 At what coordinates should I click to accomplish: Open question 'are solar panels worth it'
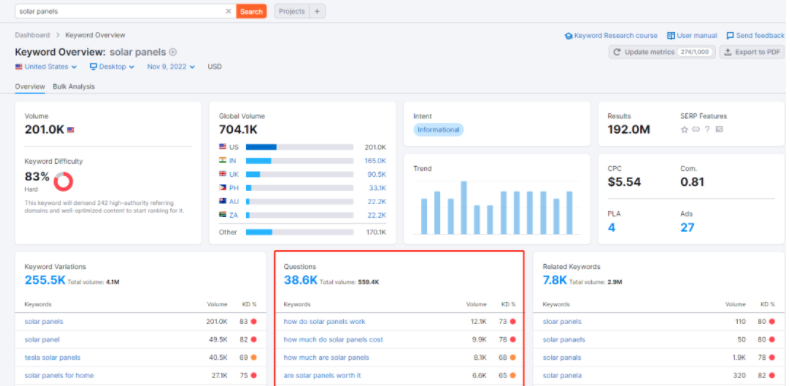(x=322, y=375)
